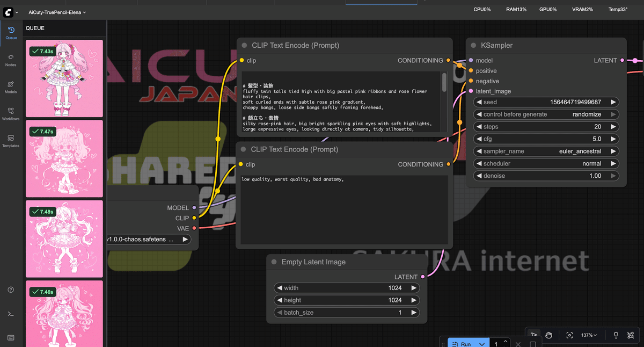This screenshot has height=347, width=644.
Task: Click KSampler LATENT output dot
Action: tap(622, 60)
